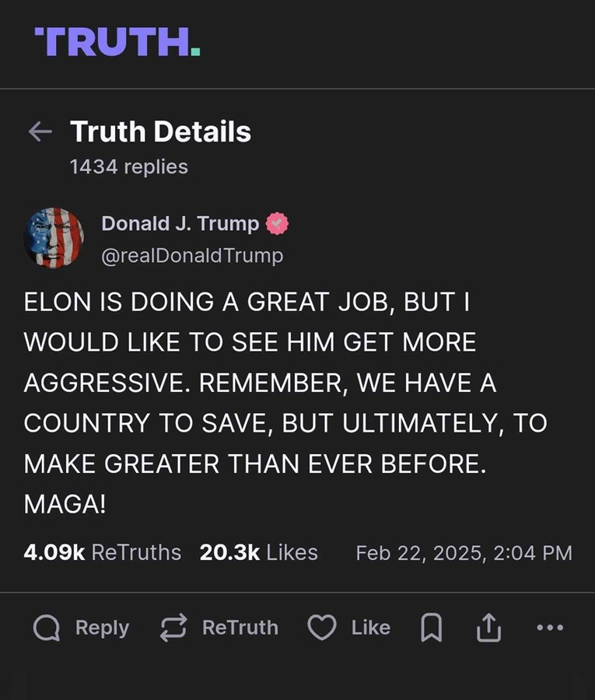
Task: Click the Reply text label
Action: tap(102, 628)
